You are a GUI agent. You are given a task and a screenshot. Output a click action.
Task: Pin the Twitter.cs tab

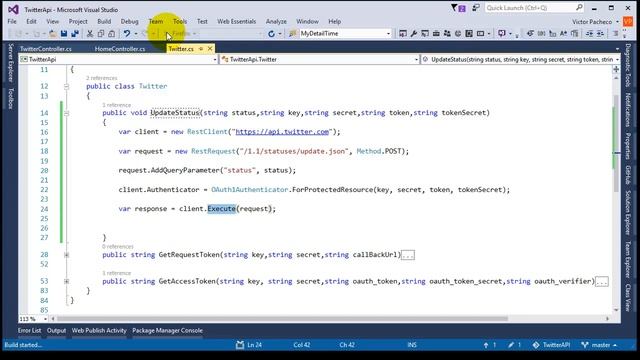(x=201, y=49)
